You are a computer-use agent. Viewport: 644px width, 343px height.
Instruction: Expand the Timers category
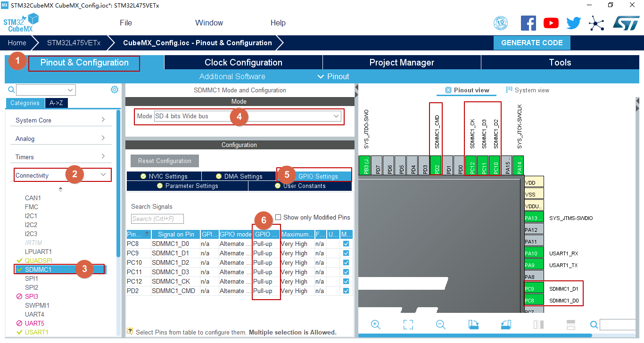pos(60,157)
